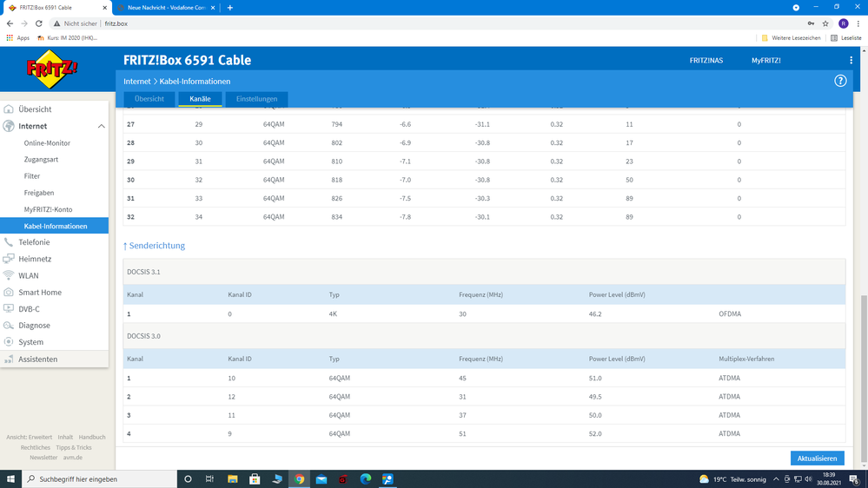This screenshot has height=488, width=868.
Task: Open Online-Monitor menu entry
Action: pyautogui.click(x=47, y=142)
